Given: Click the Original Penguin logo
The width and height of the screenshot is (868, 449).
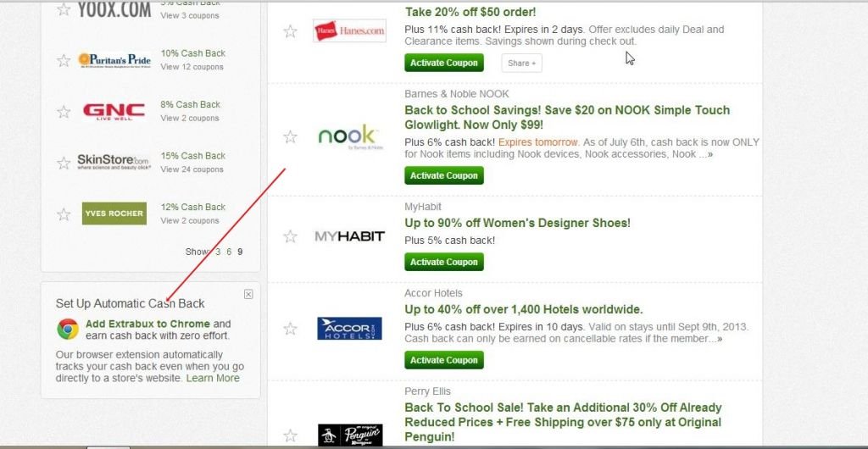Looking at the screenshot, I should pyautogui.click(x=349, y=435).
